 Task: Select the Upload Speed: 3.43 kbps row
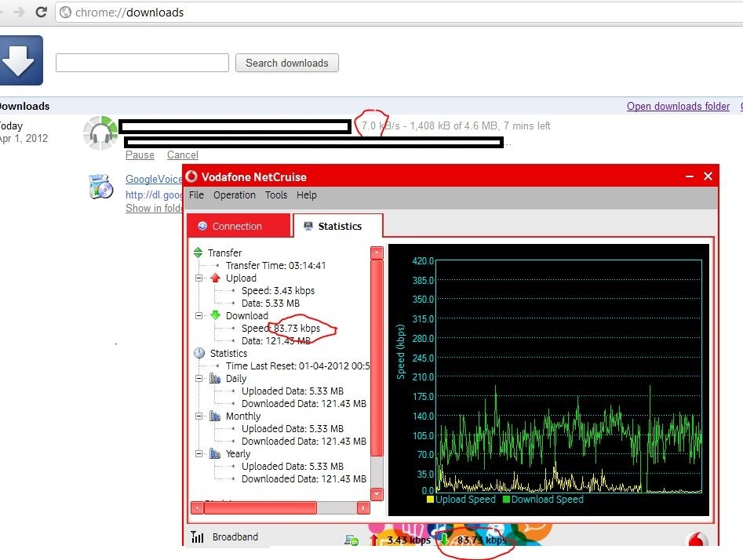click(278, 290)
